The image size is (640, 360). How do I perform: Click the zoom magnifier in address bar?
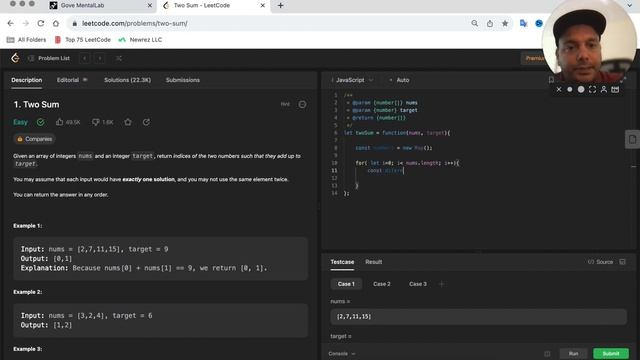[475, 23]
